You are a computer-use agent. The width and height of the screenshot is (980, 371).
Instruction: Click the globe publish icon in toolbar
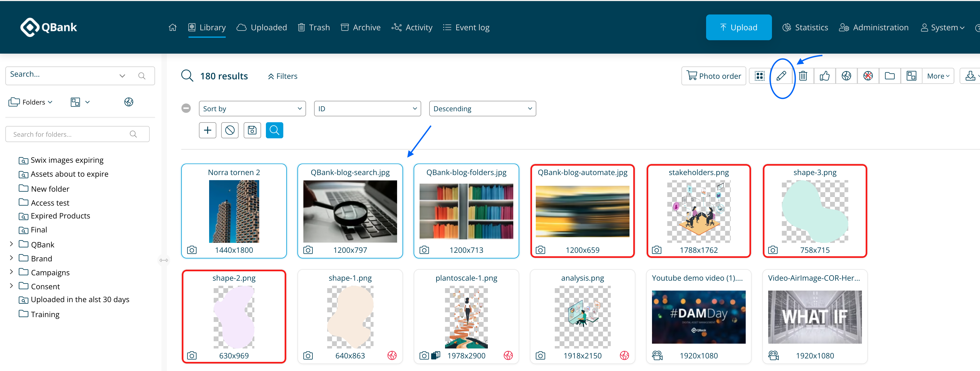pos(846,76)
